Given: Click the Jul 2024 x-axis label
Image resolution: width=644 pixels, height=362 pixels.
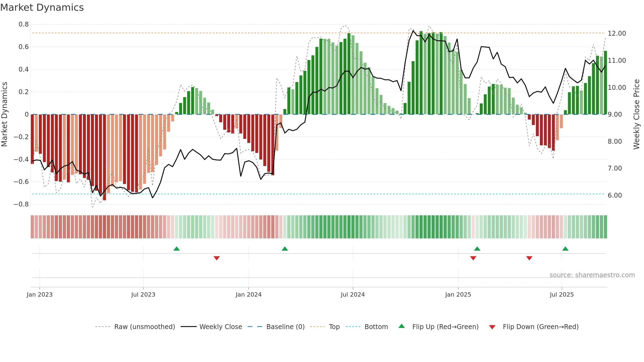Looking at the screenshot, I should 353,294.
